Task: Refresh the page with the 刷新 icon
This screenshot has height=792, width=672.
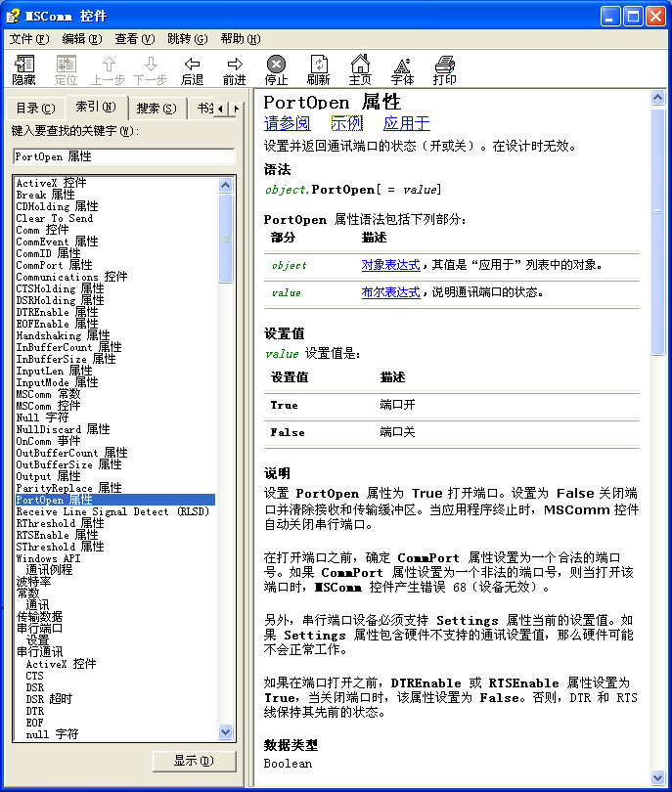Action: pos(318,69)
